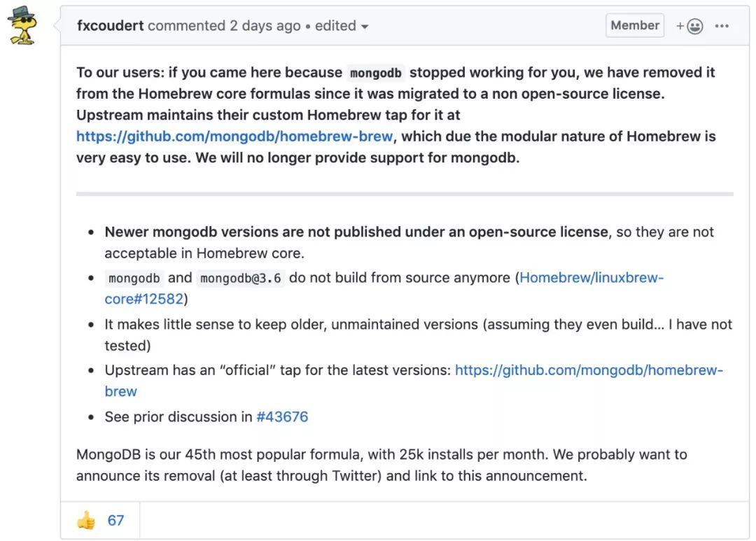Click inline code "mongodb" in bold paragraph
Screen dimensions: 756x541
376,73
